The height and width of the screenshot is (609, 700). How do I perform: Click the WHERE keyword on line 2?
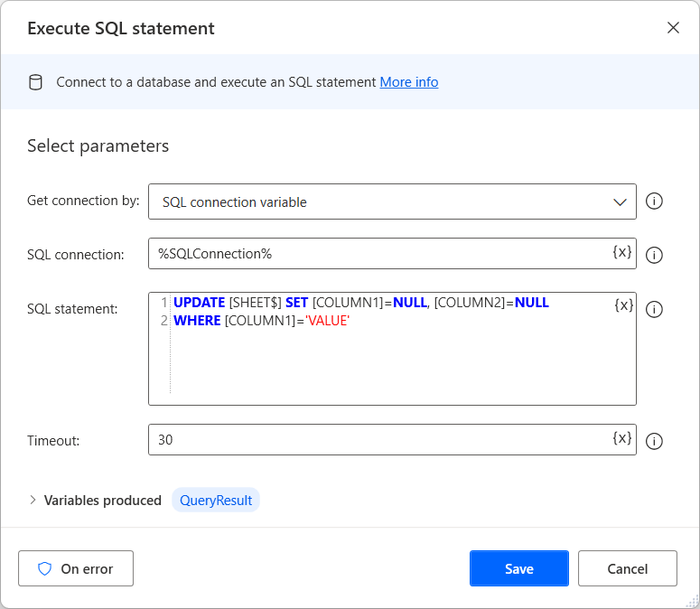pos(197,321)
